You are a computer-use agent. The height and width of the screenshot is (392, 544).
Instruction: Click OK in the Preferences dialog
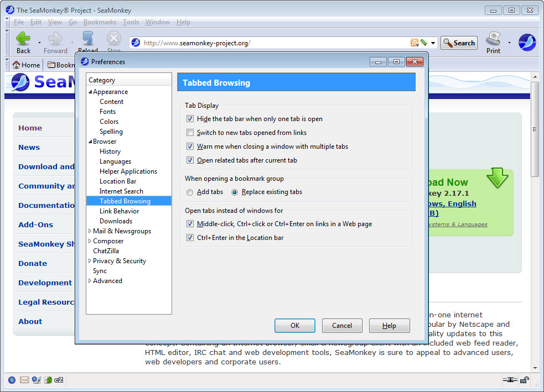tap(295, 326)
